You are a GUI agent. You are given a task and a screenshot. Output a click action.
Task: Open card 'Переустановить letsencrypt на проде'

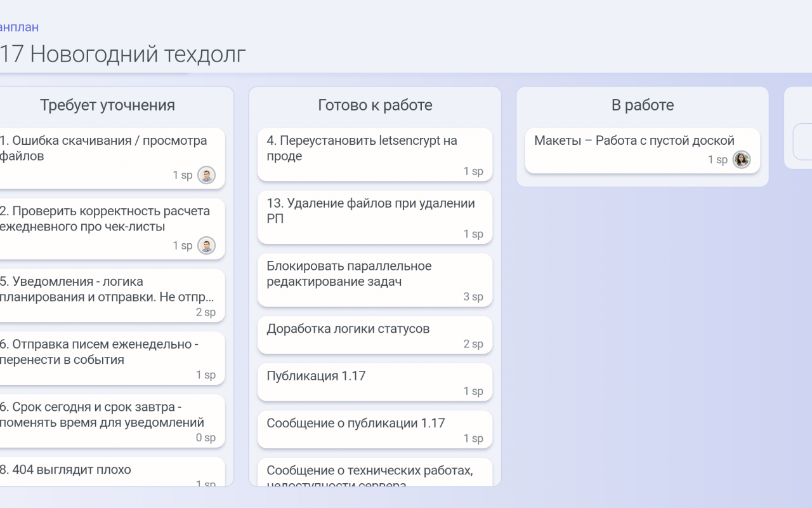click(x=375, y=154)
